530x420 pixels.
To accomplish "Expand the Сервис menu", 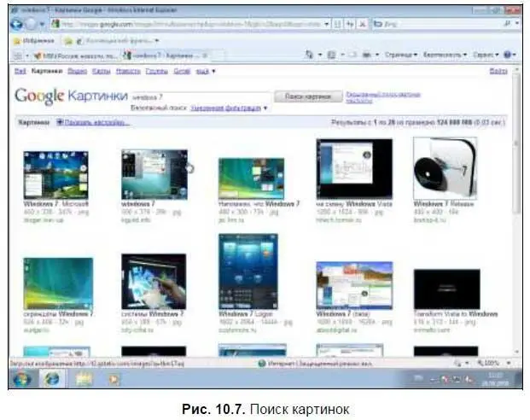I will click(486, 55).
